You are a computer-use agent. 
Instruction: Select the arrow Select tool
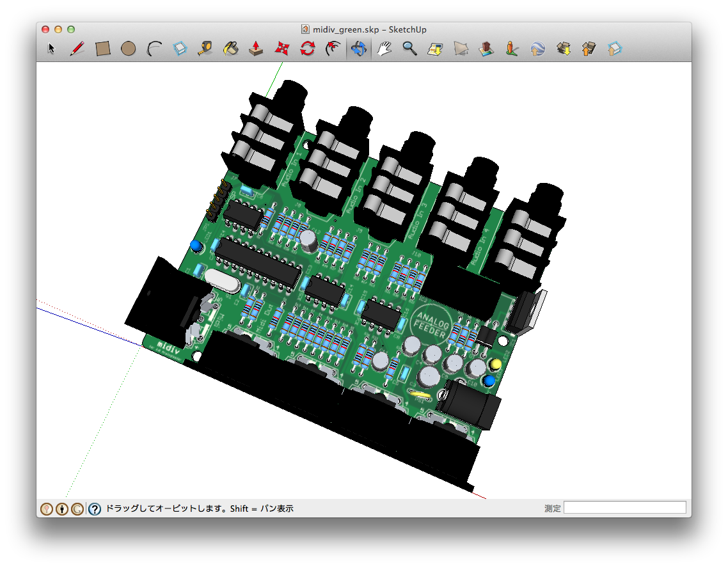point(52,49)
